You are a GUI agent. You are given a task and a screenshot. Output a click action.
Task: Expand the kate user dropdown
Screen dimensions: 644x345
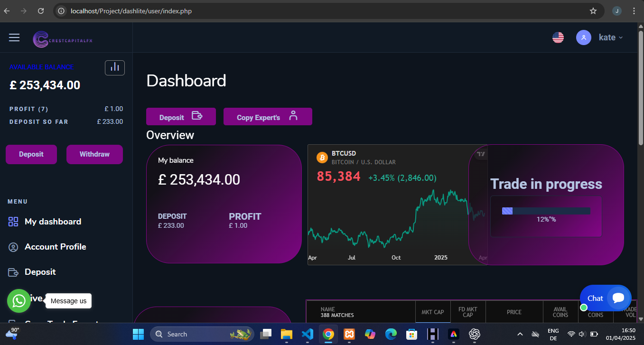point(610,37)
